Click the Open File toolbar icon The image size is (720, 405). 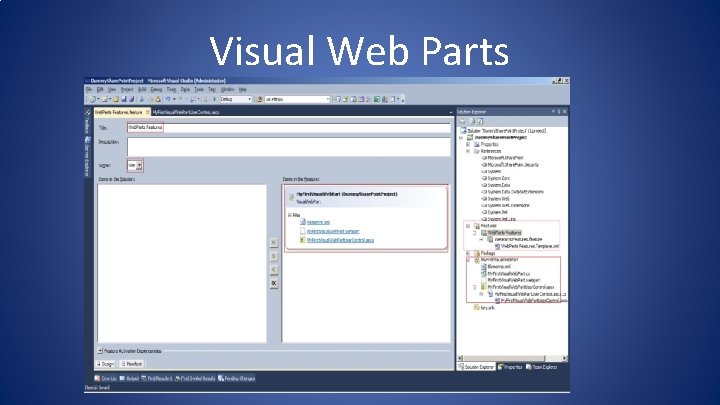[116, 99]
